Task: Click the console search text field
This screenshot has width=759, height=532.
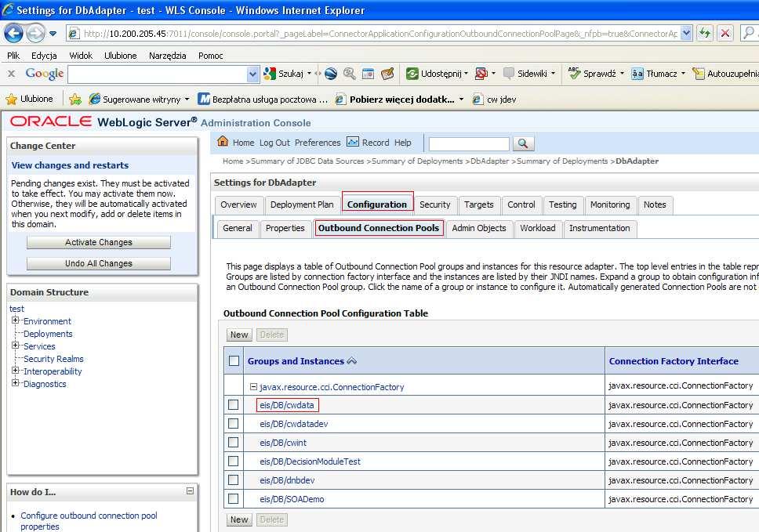Action: 469,143
